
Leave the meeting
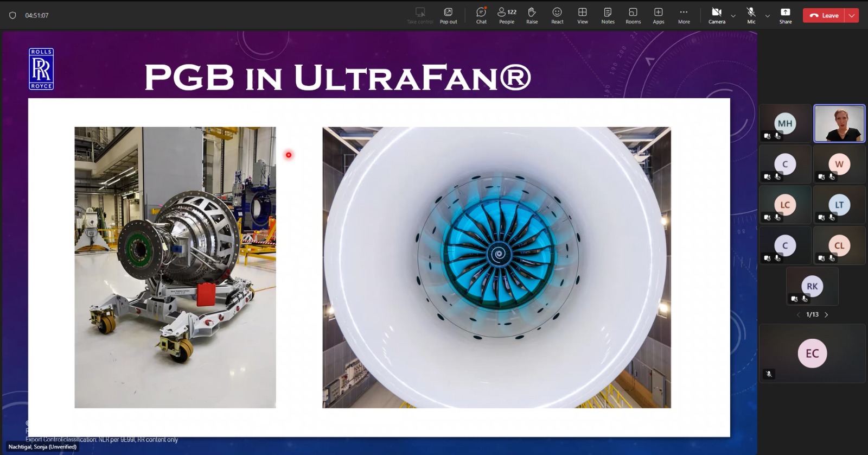tap(824, 16)
